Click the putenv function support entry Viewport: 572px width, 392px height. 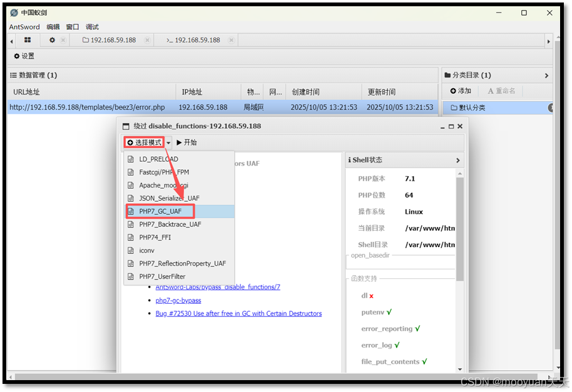coord(377,312)
